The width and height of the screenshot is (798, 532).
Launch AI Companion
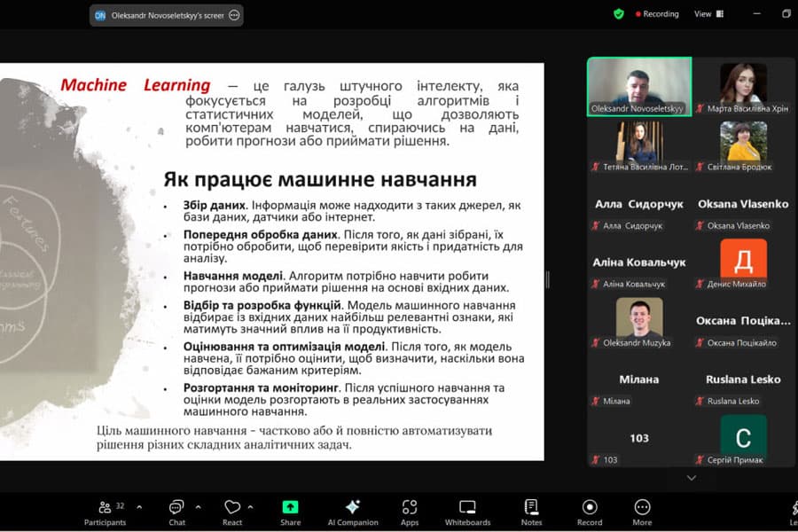351,511
